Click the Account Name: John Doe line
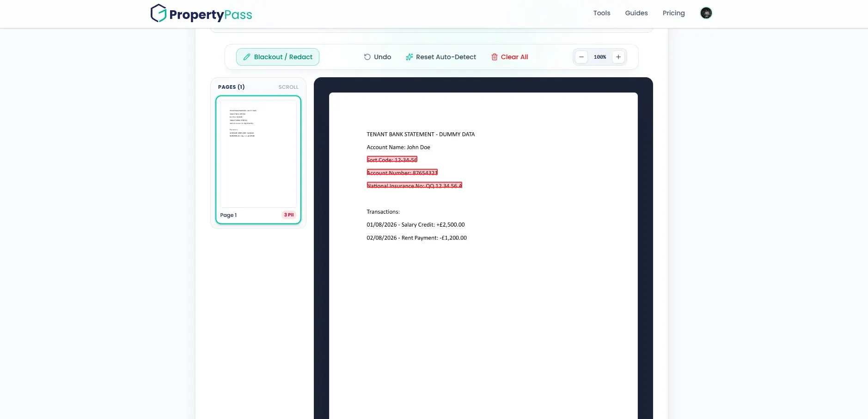 pyautogui.click(x=398, y=147)
